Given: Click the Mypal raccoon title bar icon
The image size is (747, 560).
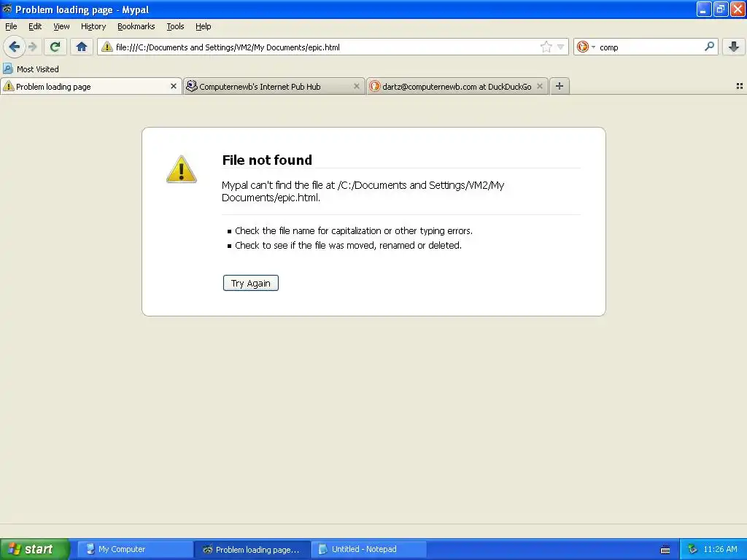Looking at the screenshot, I should tap(7, 9).
